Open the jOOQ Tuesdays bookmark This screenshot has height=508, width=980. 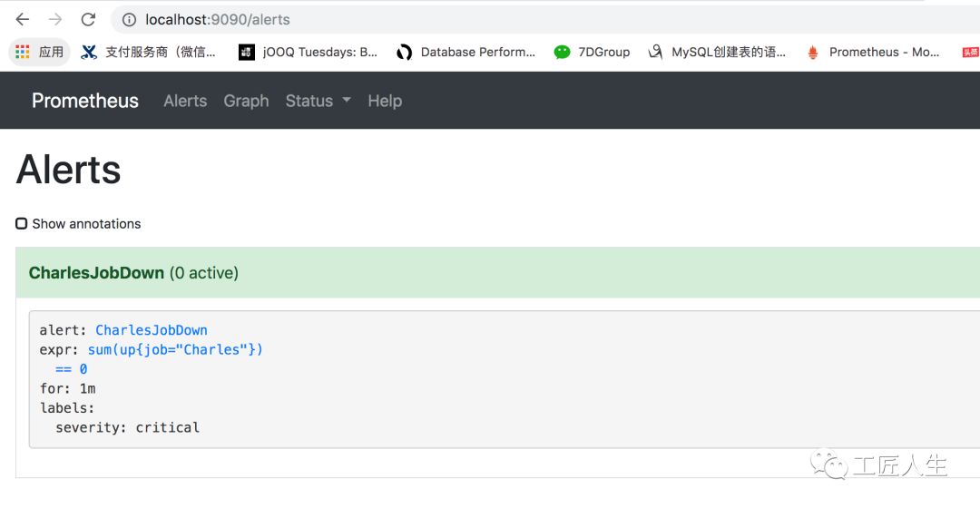pos(309,52)
